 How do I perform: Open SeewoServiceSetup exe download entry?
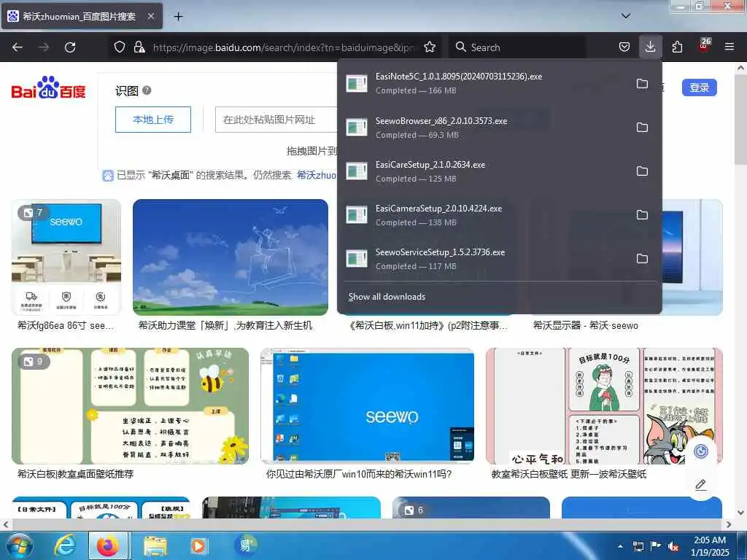[x=484, y=259]
